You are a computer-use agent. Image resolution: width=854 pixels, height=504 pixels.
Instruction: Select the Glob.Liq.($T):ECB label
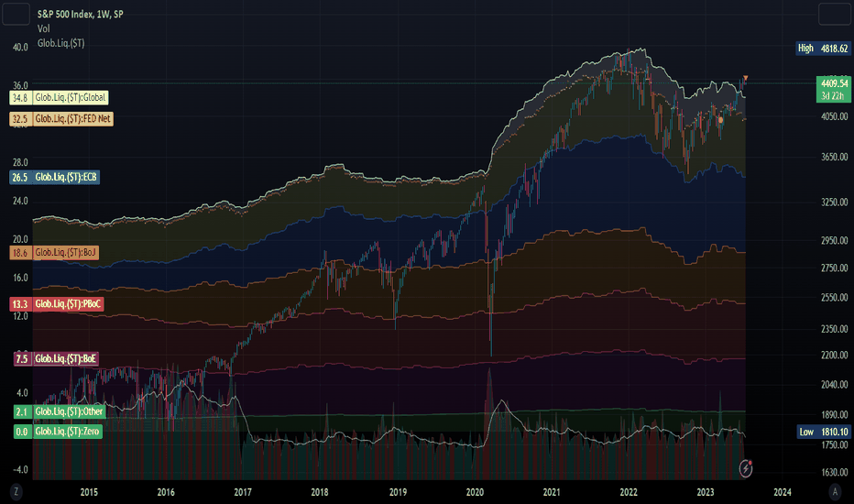pyautogui.click(x=66, y=177)
